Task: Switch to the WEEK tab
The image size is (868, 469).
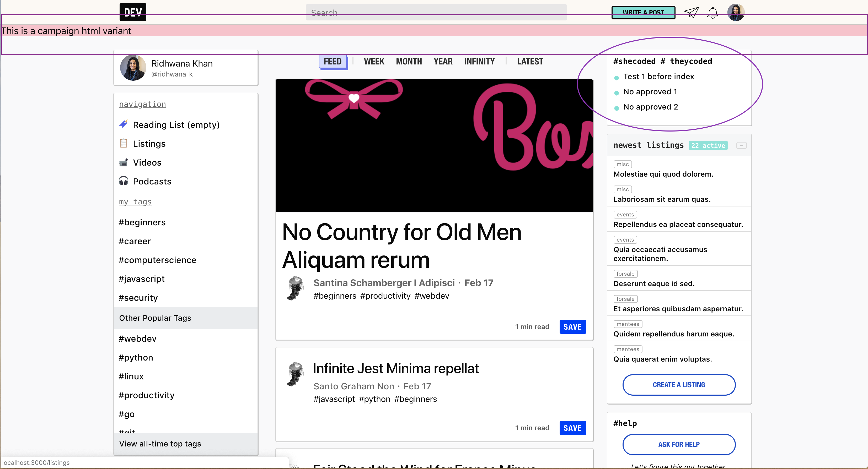Action: click(374, 61)
